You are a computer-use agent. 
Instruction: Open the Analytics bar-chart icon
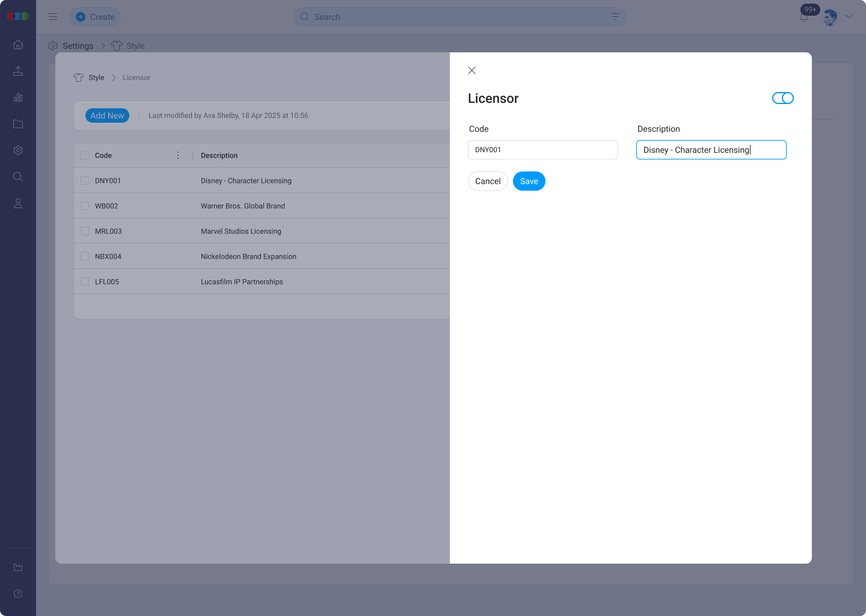click(18, 97)
